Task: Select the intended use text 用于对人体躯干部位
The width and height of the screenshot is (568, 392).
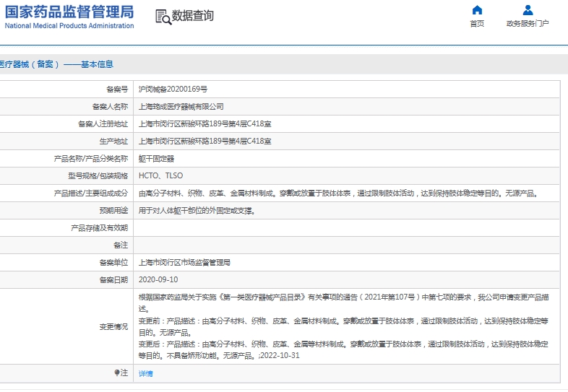Action: pyautogui.click(x=197, y=211)
